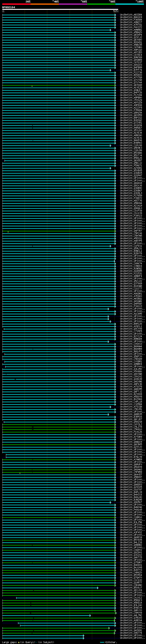Select the UniRef100_P22738 label
The width and height of the screenshot is (146, 644).
coord(131,72)
